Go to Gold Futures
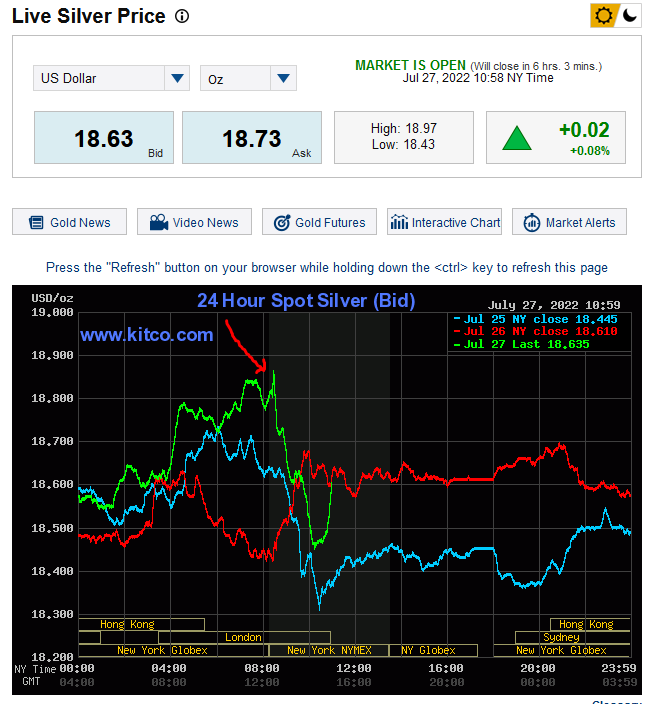Screen dimensions: 660x704 pyautogui.click(x=319, y=222)
